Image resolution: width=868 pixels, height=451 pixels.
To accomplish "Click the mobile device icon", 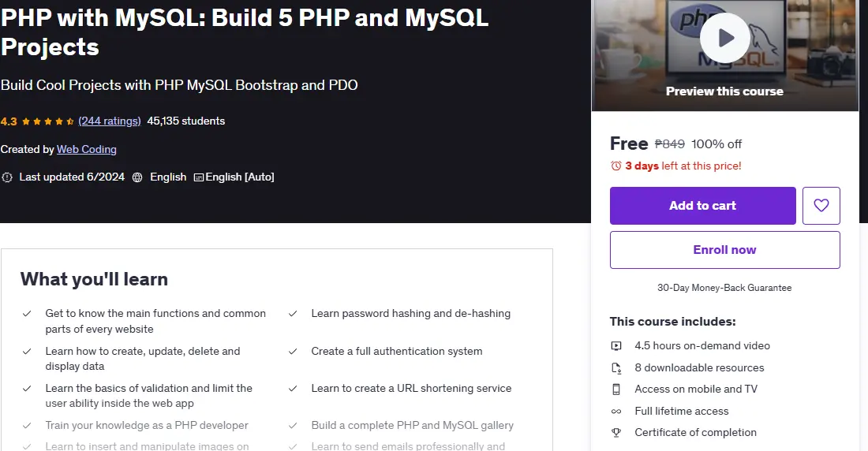I will [616, 389].
